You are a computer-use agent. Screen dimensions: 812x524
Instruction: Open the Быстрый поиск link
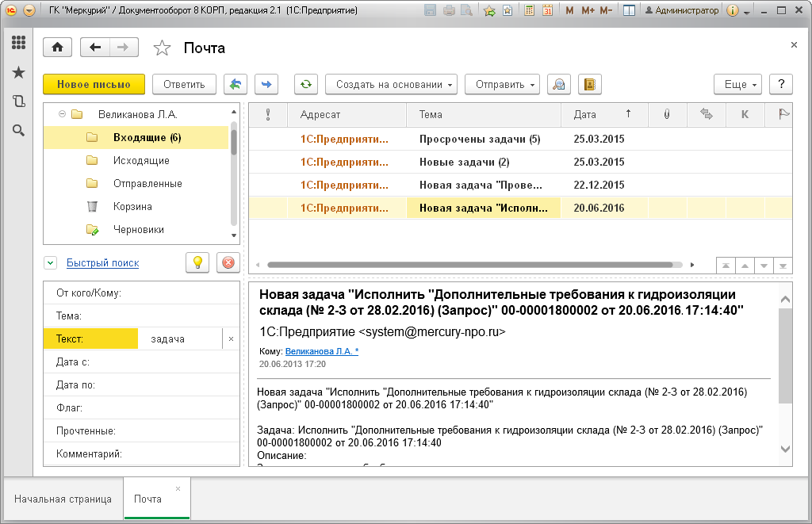click(103, 263)
